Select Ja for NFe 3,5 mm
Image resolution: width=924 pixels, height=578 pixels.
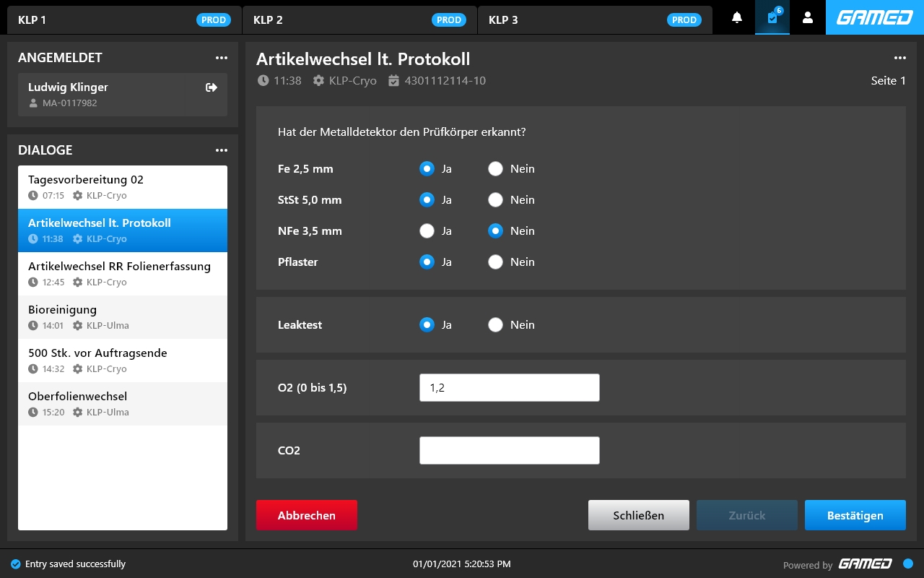click(427, 230)
